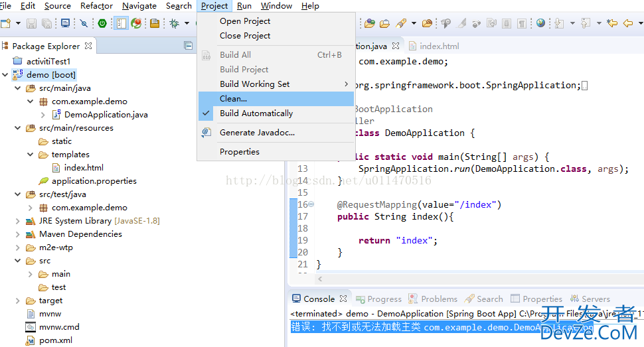The height and width of the screenshot is (347, 644).
Task: Click the Save toolbar icon
Action: pos(32,23)
